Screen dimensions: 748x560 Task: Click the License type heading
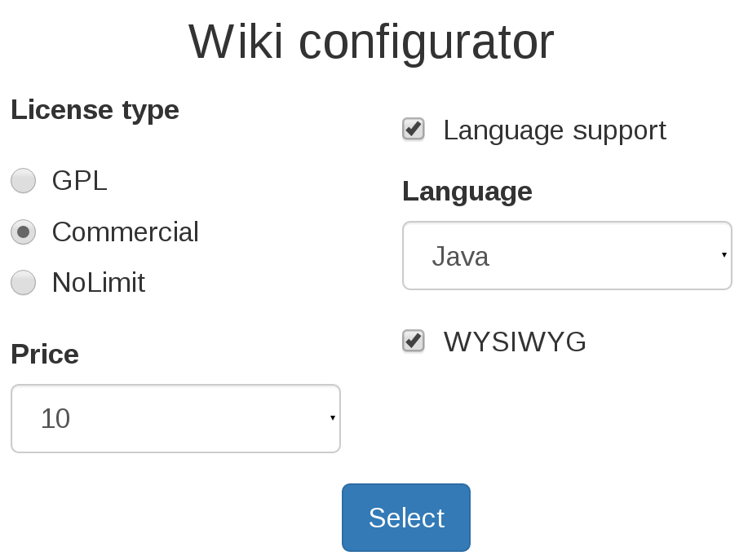coord(95,109)
